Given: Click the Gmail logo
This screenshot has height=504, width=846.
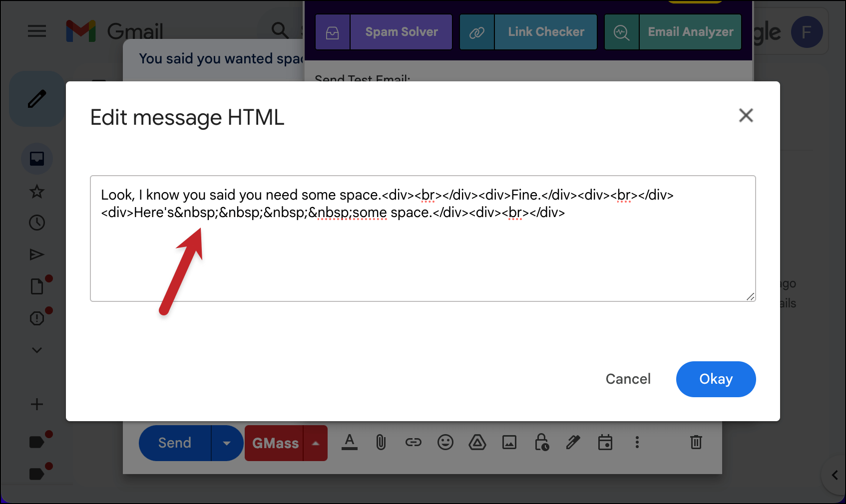Looking at the screenshot, I should coord(115,31).
